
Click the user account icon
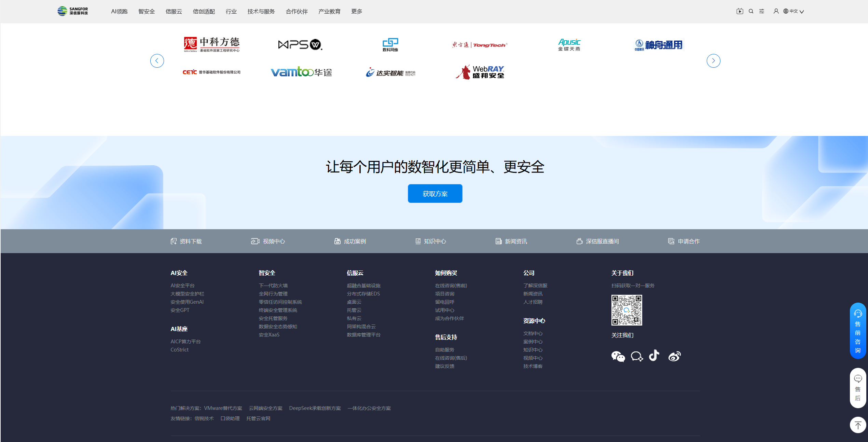pos(776,11)
